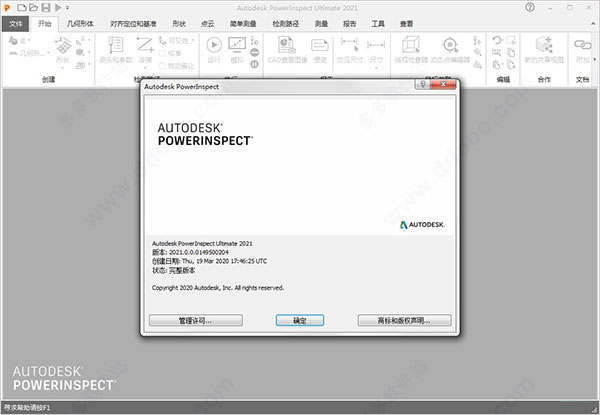Tick the 校准 checkbox under 可见性
Screen dimensions: 600x415
point(162,53)
